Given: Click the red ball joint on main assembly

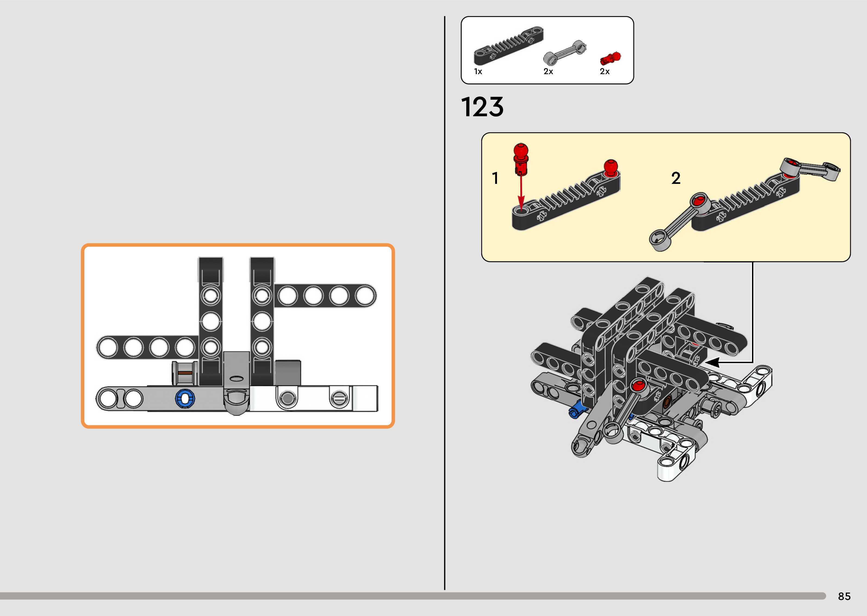Looking at the screenshot, I should click(638, 387).
